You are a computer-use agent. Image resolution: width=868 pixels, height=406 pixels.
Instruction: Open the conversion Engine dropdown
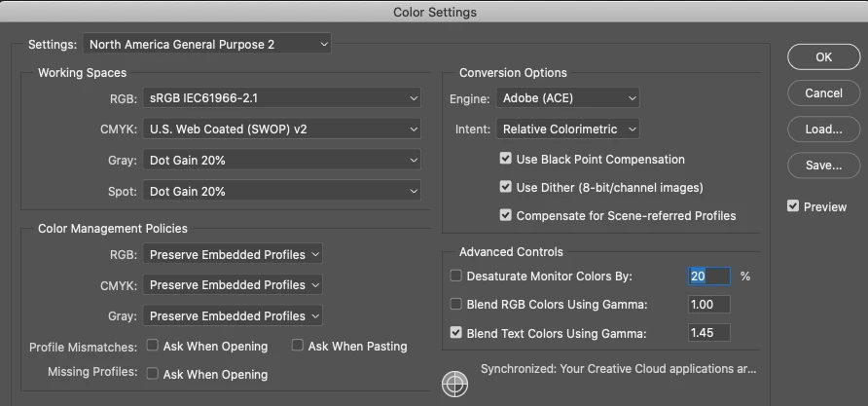pos(568,98)
